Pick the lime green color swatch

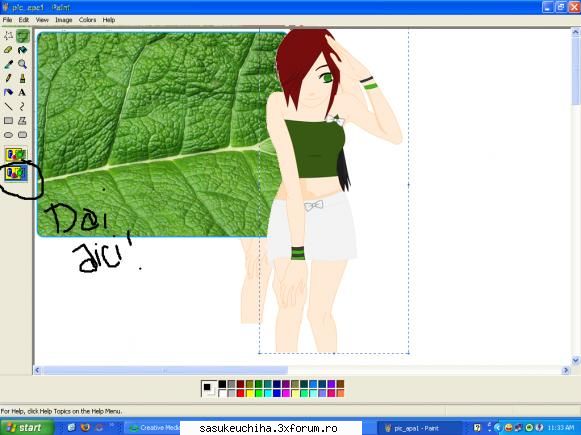[259, 393]
